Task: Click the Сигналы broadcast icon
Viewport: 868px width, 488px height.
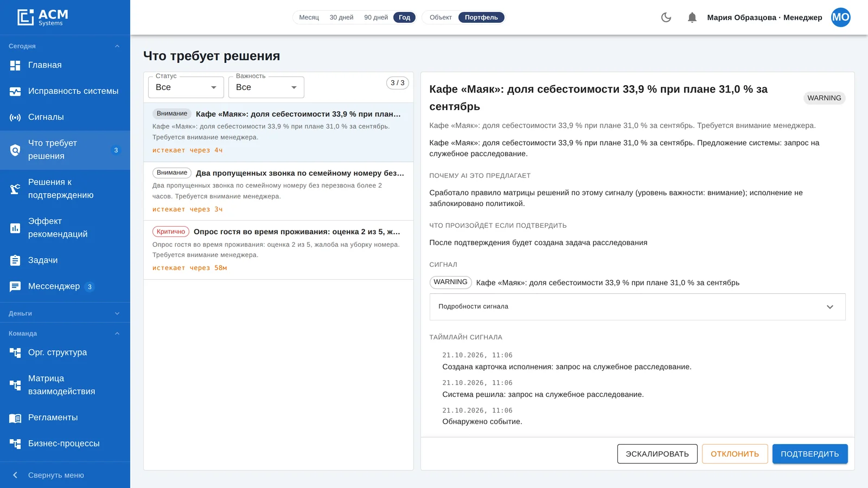Action: 15,117
